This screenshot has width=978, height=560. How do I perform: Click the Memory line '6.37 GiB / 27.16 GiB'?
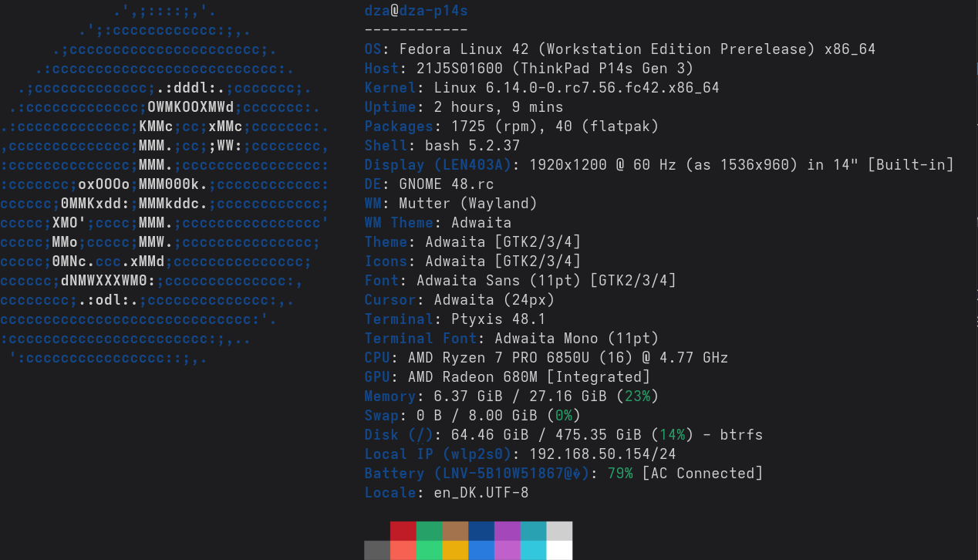[x=512, y=396]
